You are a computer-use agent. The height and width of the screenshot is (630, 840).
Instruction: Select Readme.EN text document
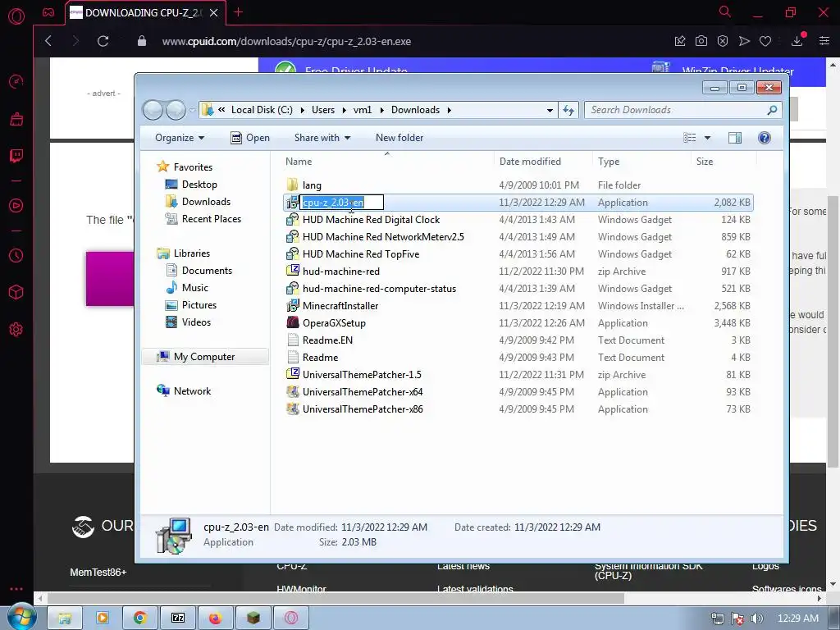point(518,340)
